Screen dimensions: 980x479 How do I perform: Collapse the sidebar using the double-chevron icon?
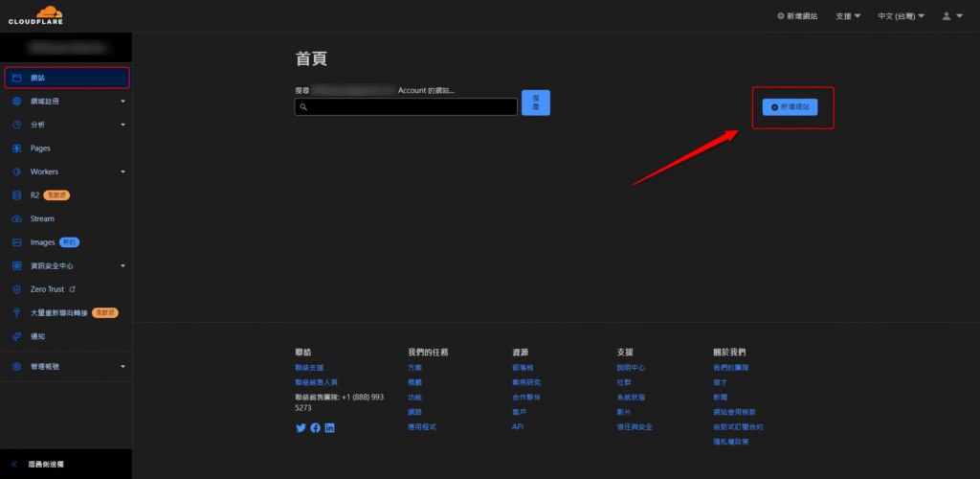(14, 465)
